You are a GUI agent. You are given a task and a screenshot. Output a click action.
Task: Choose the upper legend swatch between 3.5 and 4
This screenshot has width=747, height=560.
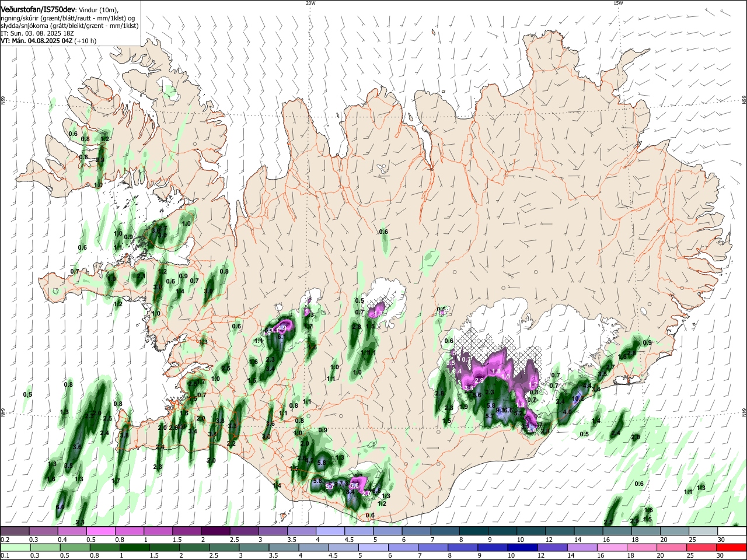(301, 531)
